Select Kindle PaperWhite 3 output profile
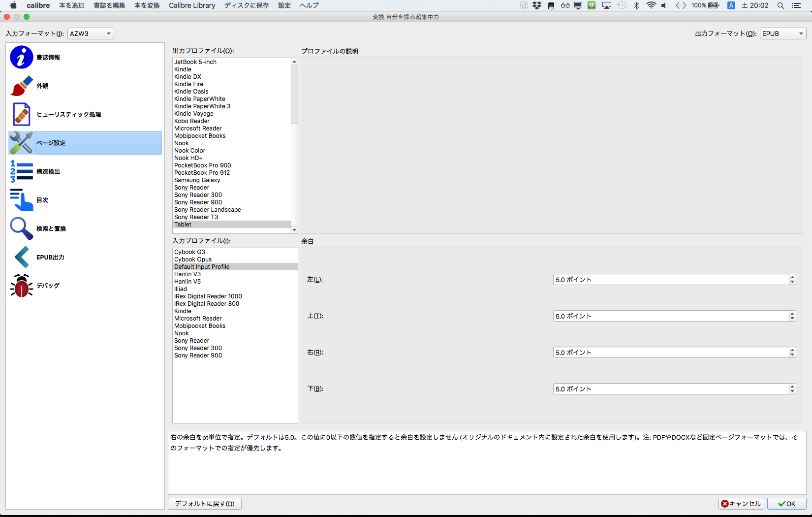 point(202,106)
